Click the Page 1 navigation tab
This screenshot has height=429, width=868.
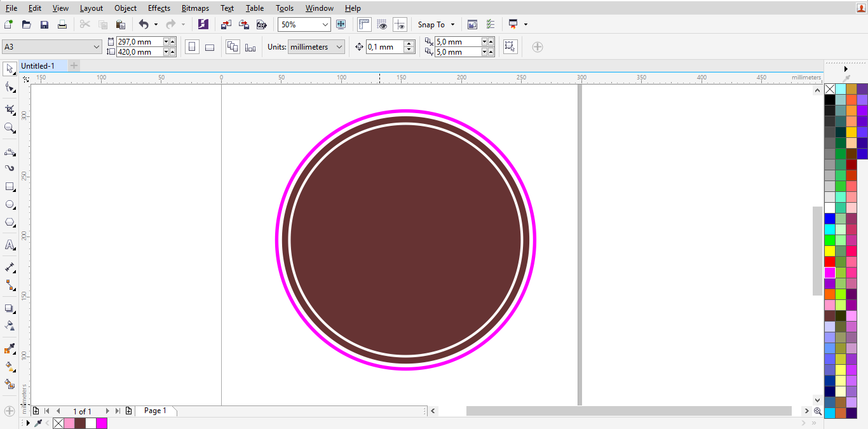click(x=156, y=411)
